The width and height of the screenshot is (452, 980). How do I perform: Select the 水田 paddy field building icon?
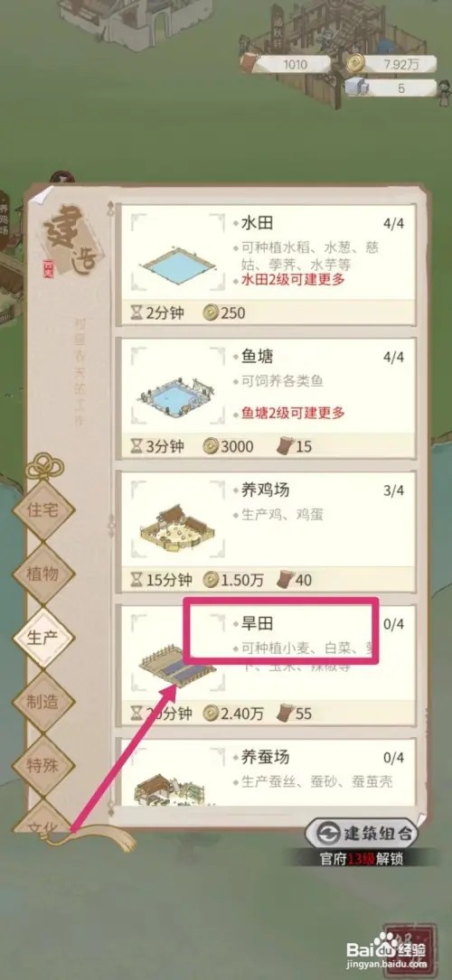tap(178, 260)
